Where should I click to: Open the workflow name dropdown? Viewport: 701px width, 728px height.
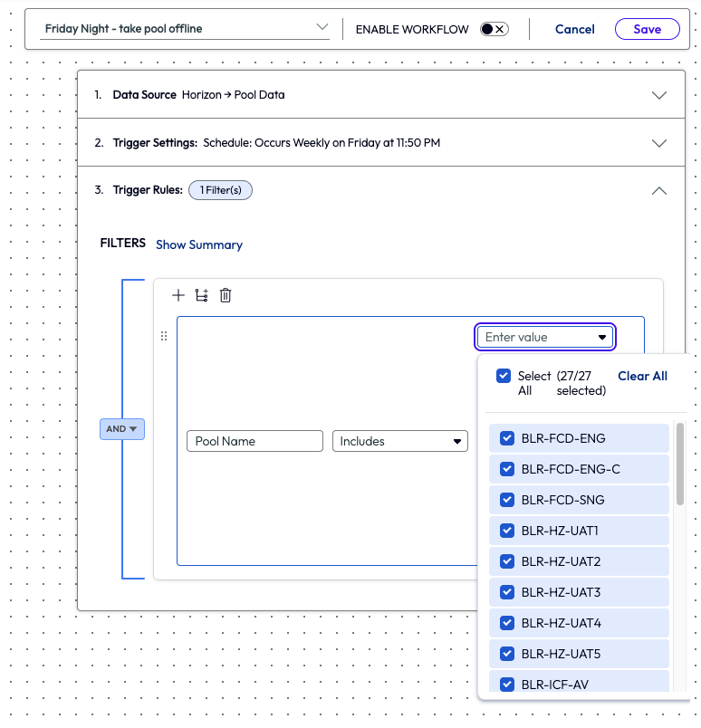[x=322, y=28]
